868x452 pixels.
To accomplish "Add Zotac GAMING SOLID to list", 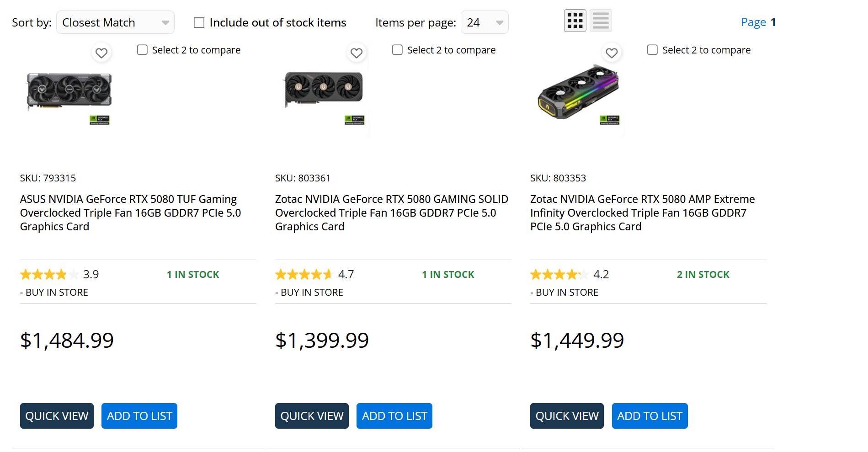I will click(394, 416).
